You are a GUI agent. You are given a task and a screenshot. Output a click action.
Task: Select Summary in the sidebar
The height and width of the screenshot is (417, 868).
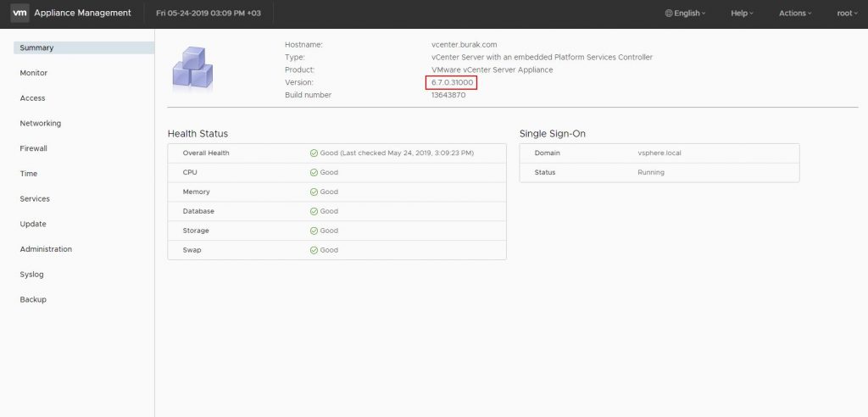pos(84,47)
